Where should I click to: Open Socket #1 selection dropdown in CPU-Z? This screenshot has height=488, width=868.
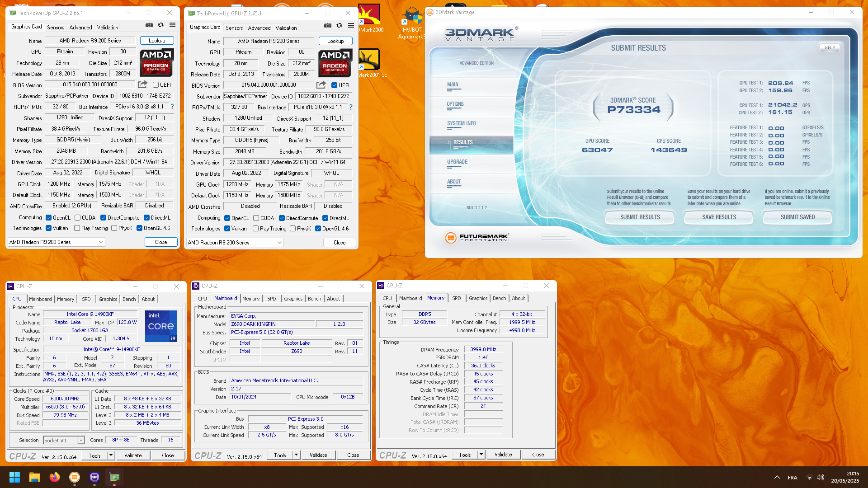(64, 440)
